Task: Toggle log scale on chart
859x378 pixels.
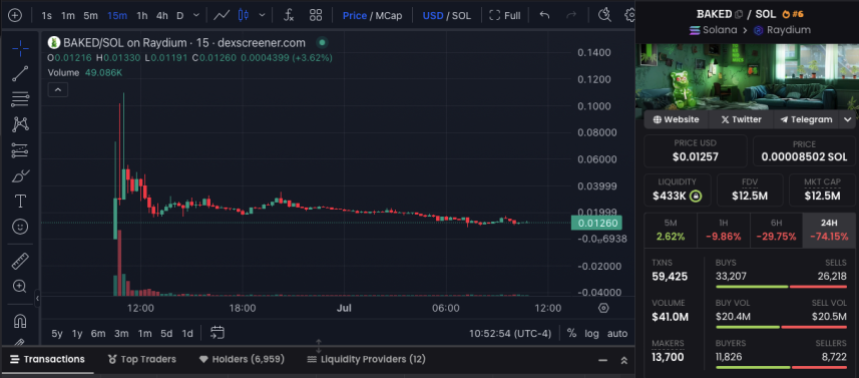Action: (592, 333)
